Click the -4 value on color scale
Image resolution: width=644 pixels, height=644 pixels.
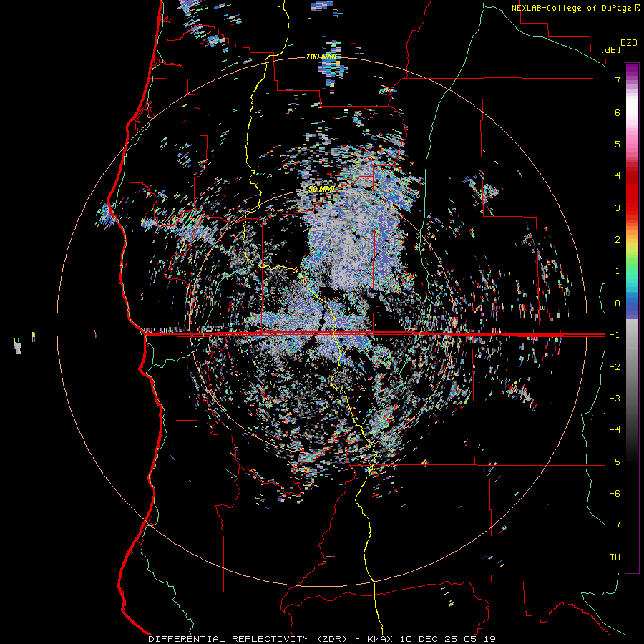click(x=615, y=430)
